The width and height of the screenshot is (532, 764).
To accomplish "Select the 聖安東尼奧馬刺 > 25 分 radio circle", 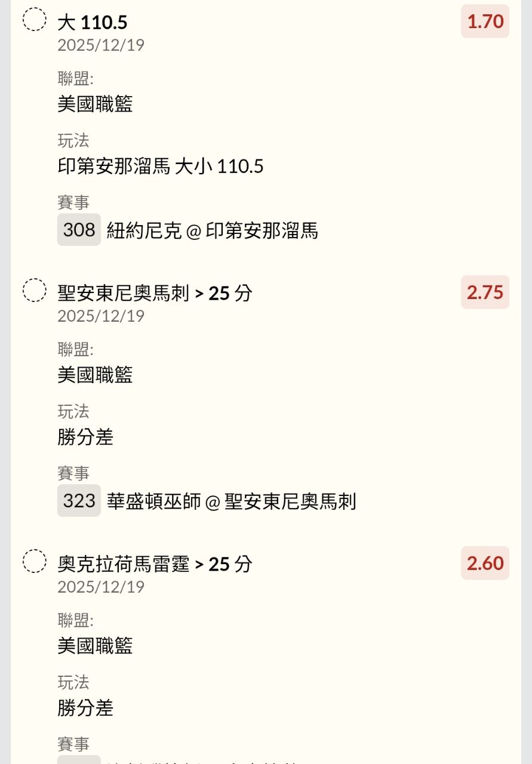I will [x=35, y=291].
